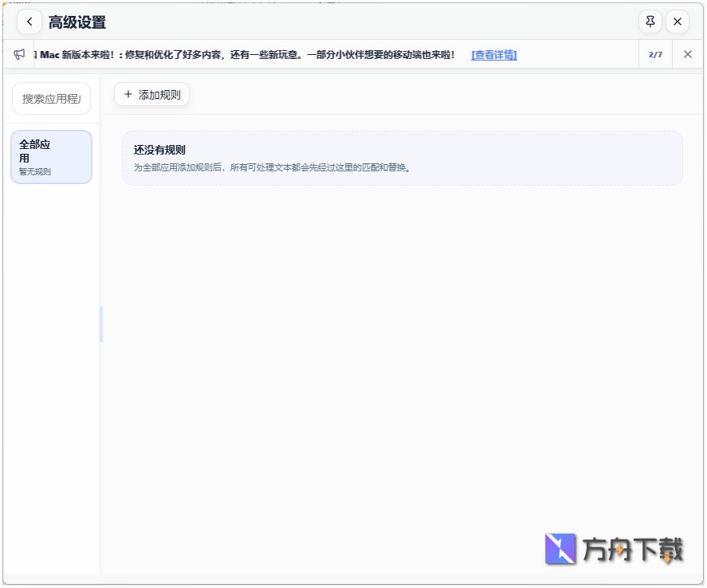
Task: Select 全部应用 in the left sidebar
Action: 51,156
